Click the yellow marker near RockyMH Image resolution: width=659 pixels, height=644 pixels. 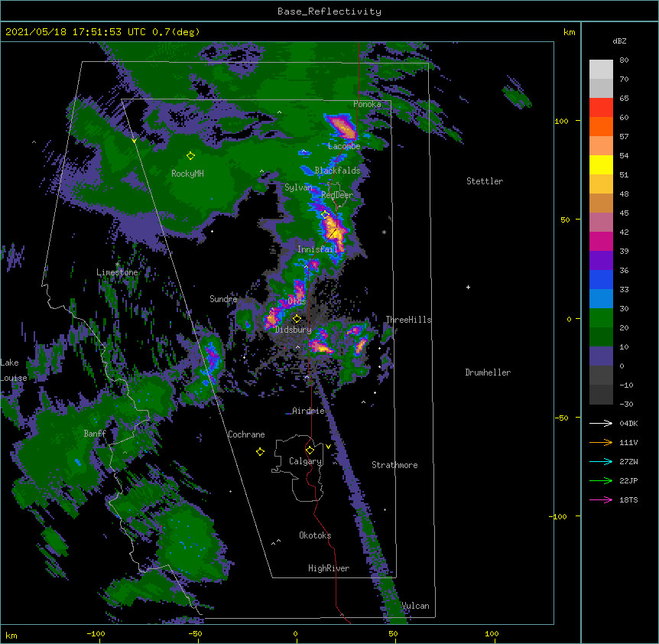(190, 156)
